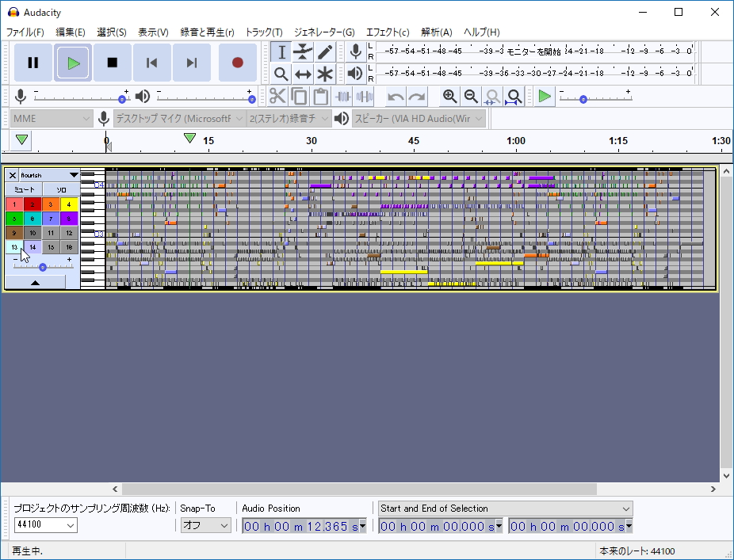734x560 pixels.
Task: Select the Time Shift tool
Action: (x=303, y=74)
